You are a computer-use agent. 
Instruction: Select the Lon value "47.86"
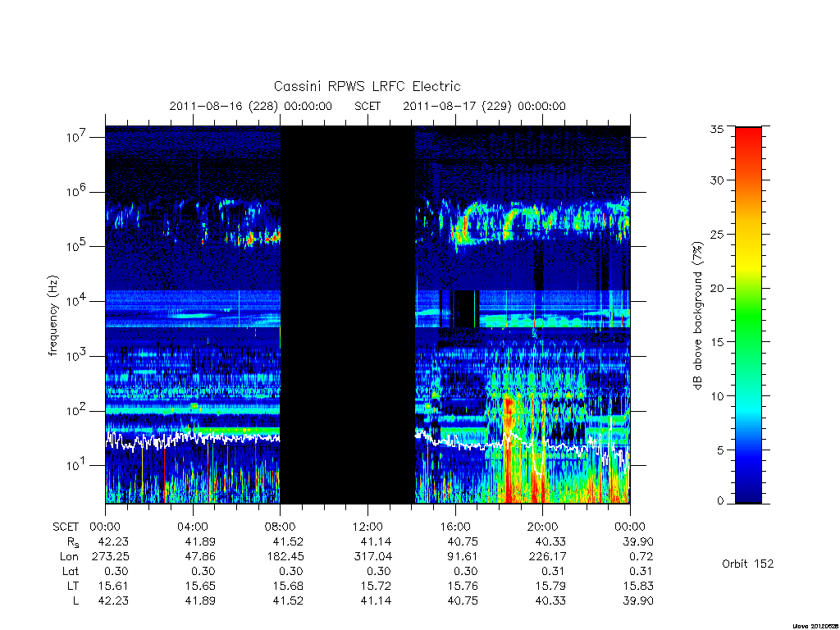click(x=200, y=557)
